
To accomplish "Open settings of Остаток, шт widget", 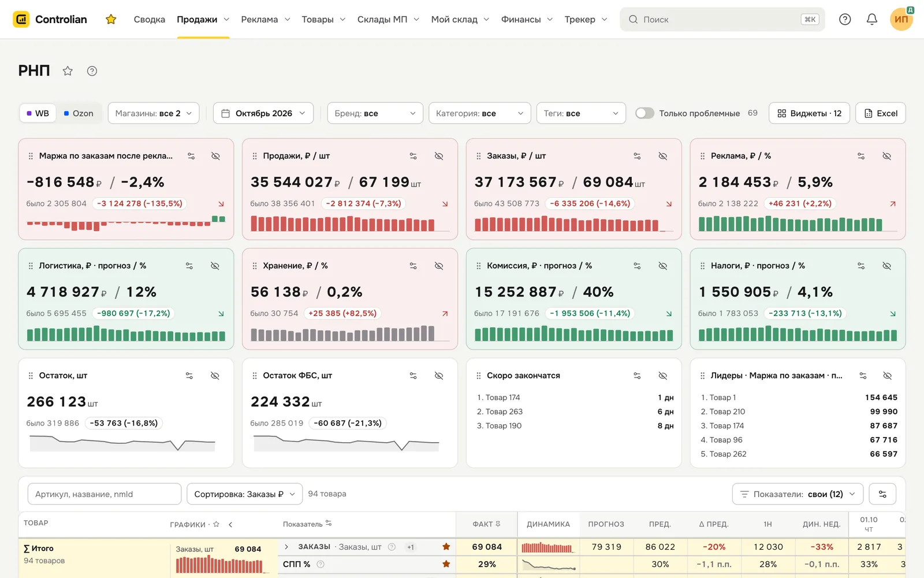I will (189, 376).
